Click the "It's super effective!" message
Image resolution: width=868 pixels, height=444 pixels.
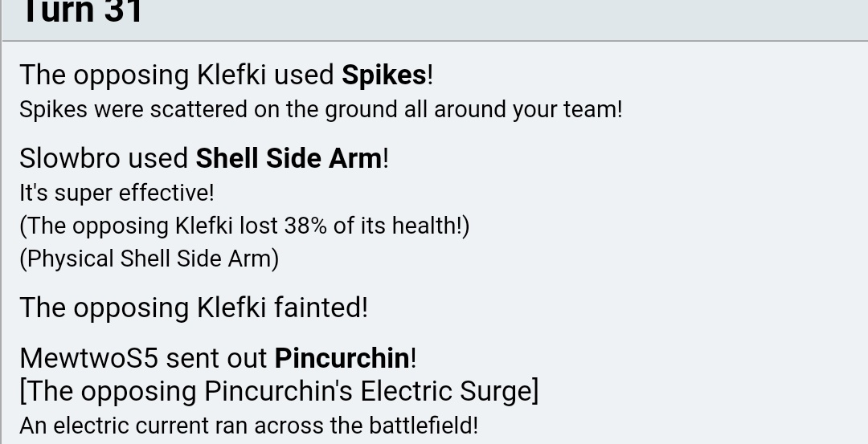tap(117, 193)
